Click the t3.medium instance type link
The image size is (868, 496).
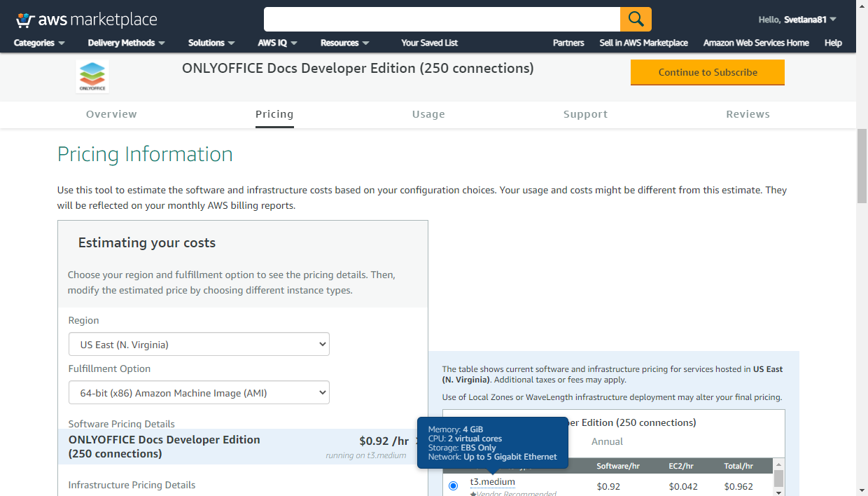[492, 482]
